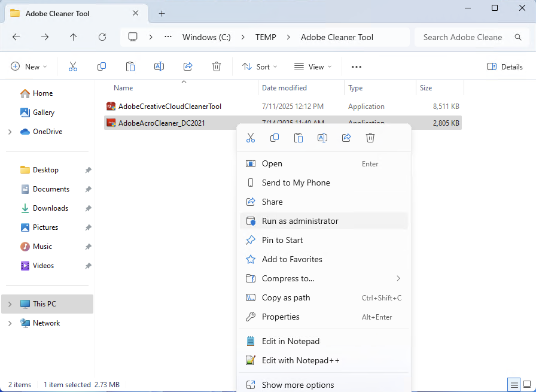Switch to large thumbnails view in status bar
Image resolution: width=536 pixels, height=392 pixels.
(x=526, y=384)
